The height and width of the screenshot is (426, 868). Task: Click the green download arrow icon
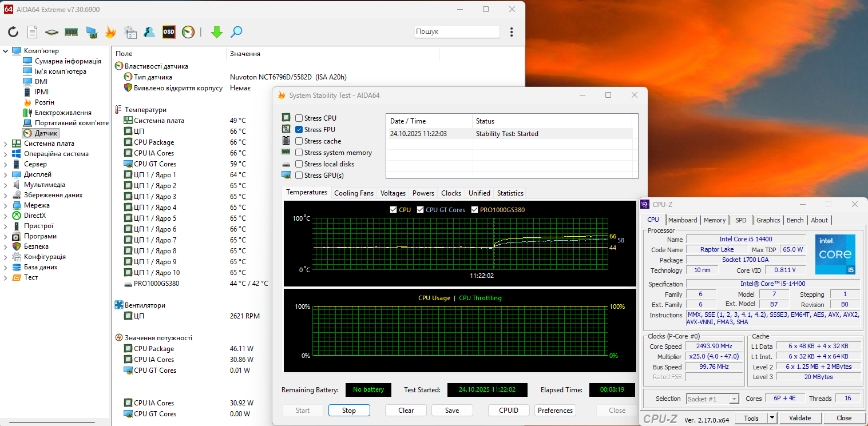point(216,32)
